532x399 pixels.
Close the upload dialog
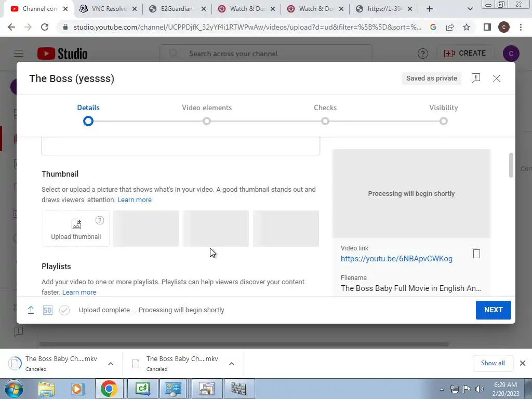tap(496, 78)
